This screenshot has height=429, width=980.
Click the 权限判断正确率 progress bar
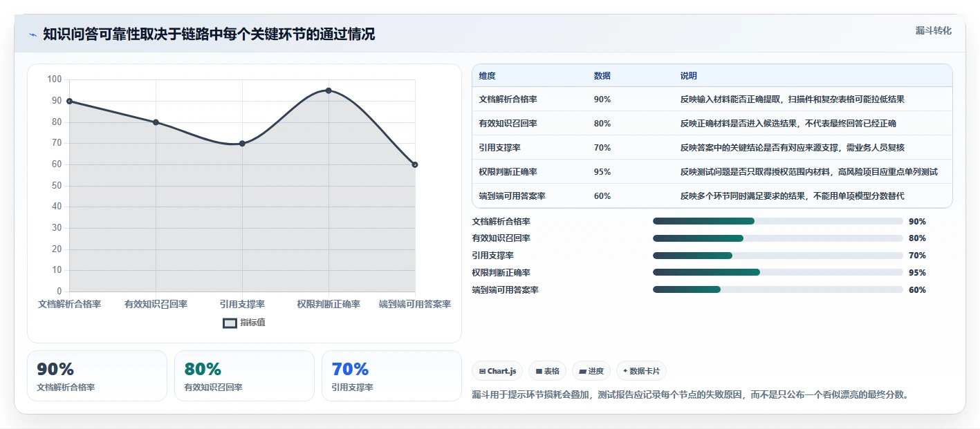(x=778, y=272)
